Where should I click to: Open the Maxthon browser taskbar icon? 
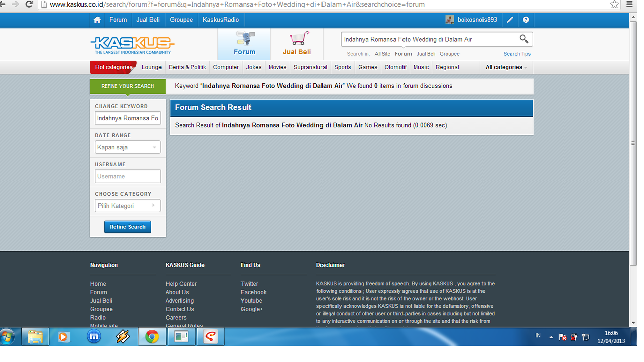click(94, 337)
